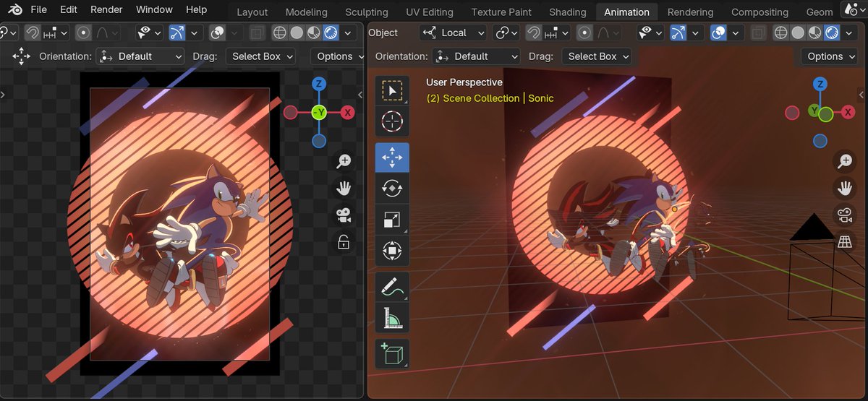Viewport: 868px width, 401px height.
Task: Switch right viewport to wireframe shading
Action: pos(781,33)
